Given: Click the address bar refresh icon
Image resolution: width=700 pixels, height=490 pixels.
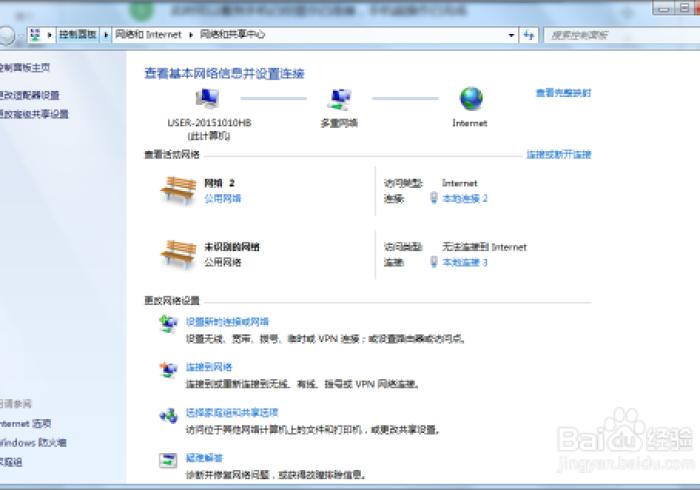Looking at the screenshot, I should pyautogui.click(x=529, y=35).
